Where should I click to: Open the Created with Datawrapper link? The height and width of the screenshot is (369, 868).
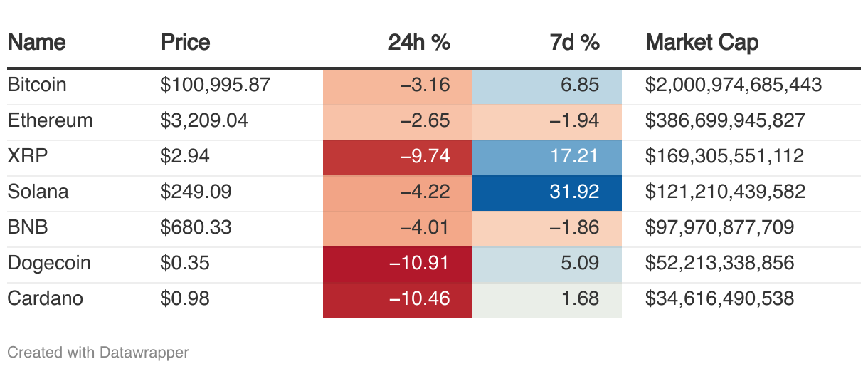click(98, 352)
